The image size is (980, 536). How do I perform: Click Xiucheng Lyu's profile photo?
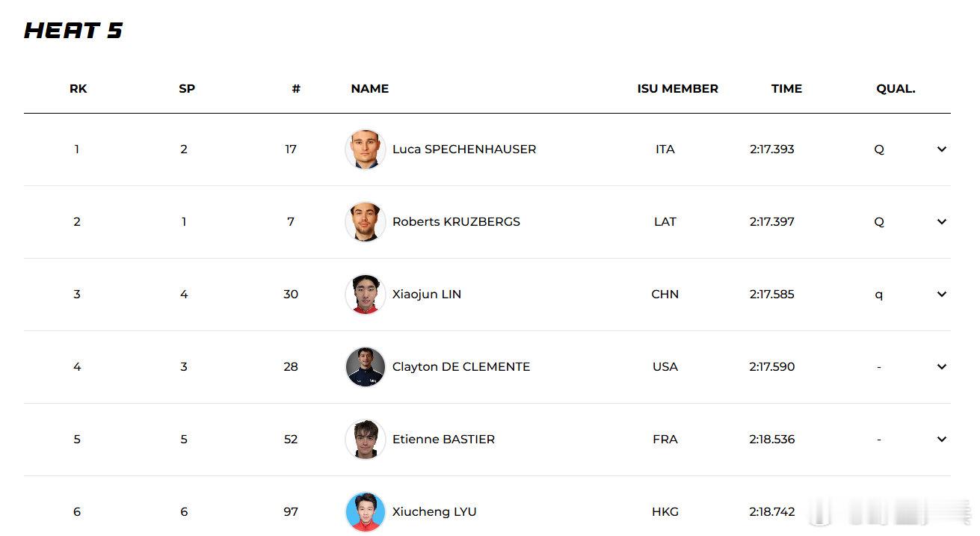coord(366,512)
